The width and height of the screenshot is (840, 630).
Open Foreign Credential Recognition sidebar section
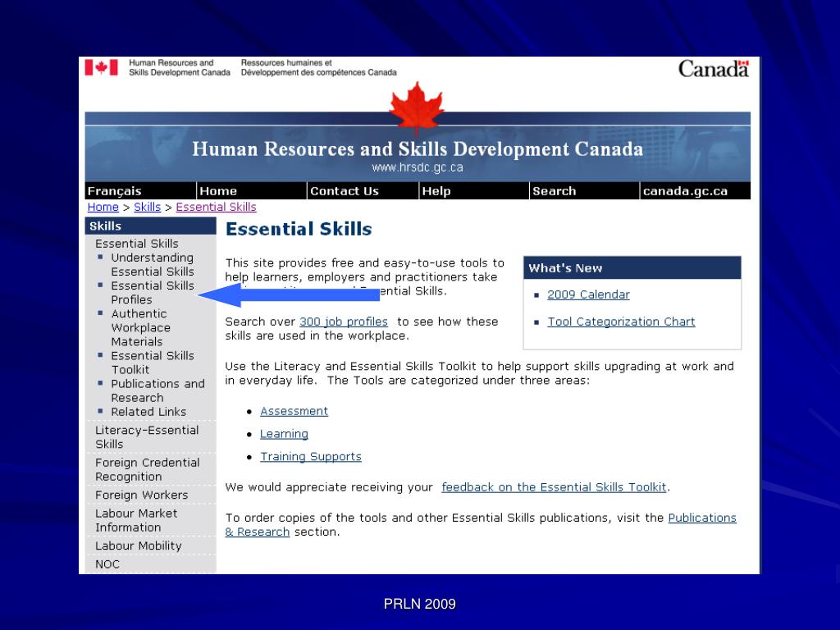coord(148,469)
